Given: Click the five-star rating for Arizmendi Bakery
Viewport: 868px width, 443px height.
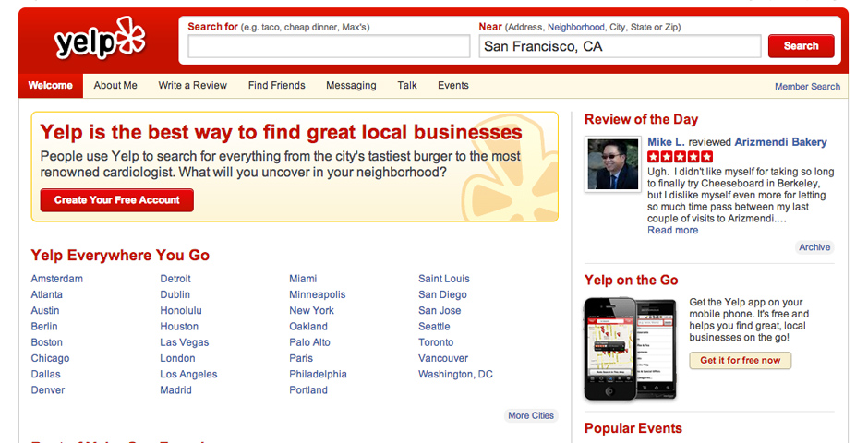Looking at the screenshot, I should pos(680,157).
